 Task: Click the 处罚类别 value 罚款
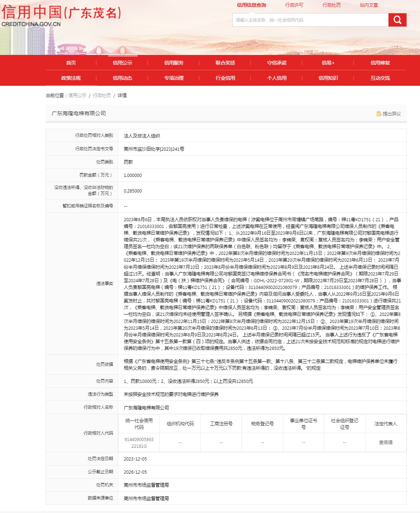[x=128, y=162]
